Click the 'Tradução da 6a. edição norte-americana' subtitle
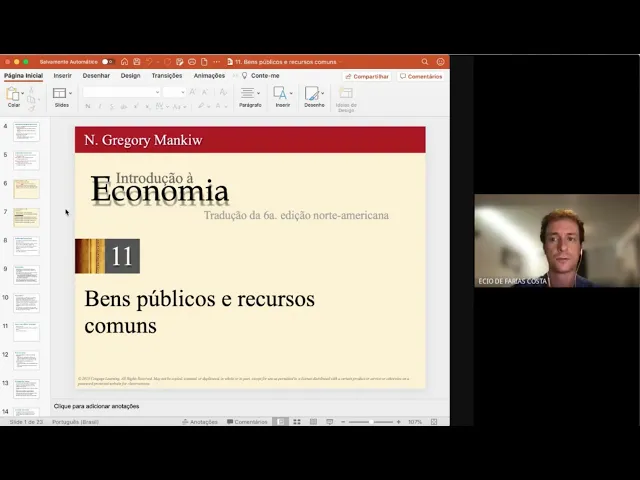Viewport: 640px width, 480px height. click(296, 215)
